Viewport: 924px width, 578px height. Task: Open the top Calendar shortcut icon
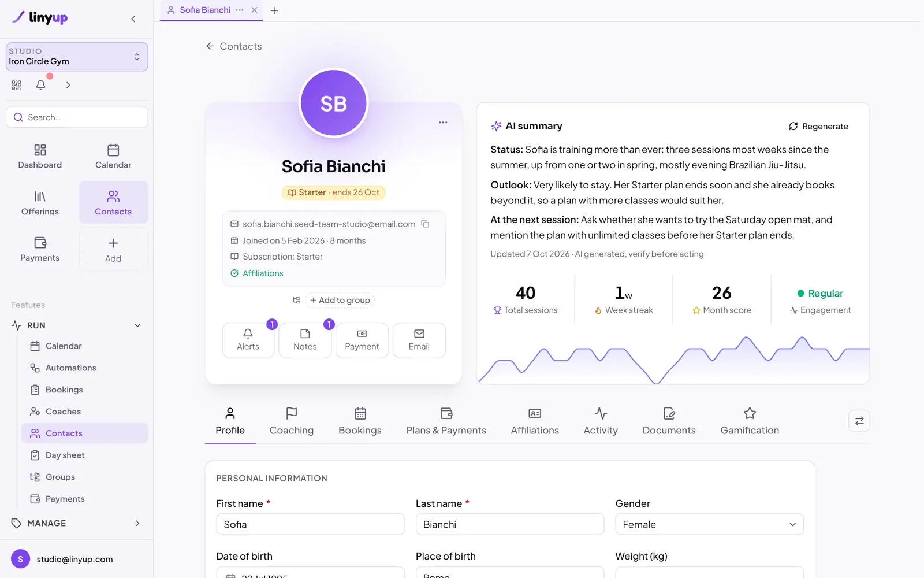tap(113, 157)
